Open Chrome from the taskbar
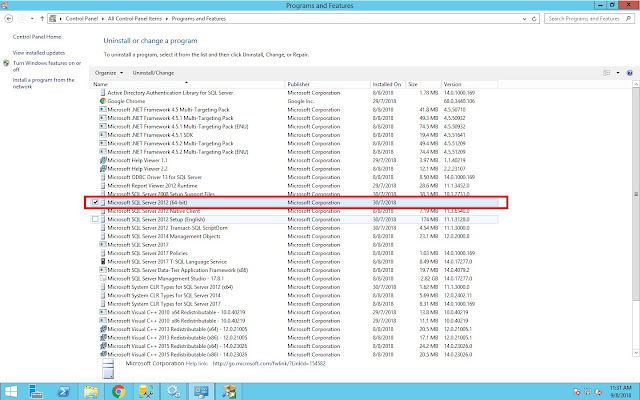Image resolution: width=640 pixels, height=400 pixels. click(118, 392)
